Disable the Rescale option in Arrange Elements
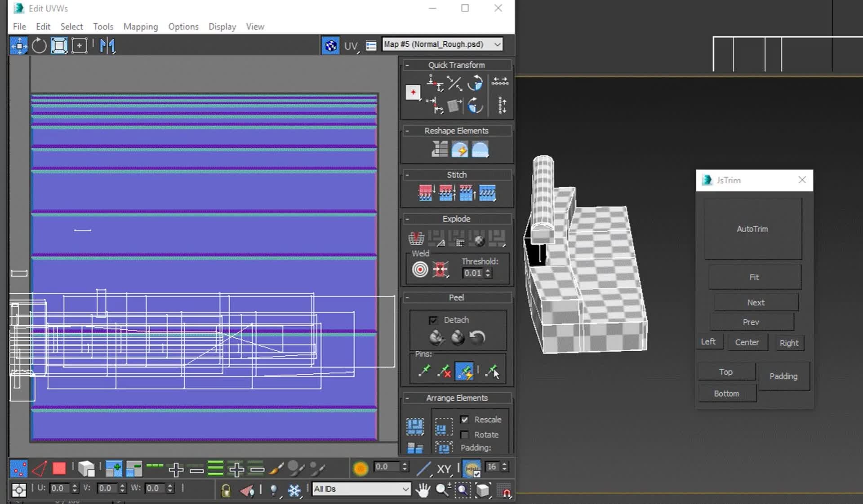This screenshot has width=863, height=504. [x=465, y=419]
